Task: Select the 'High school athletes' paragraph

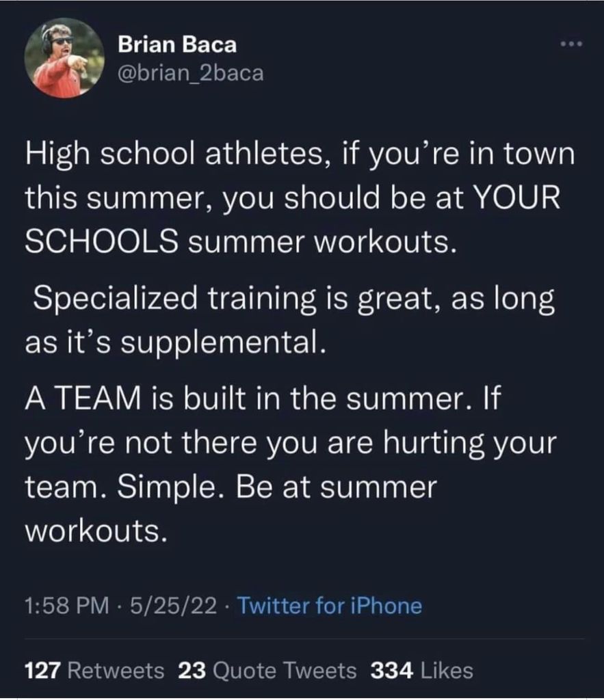Action: point(300,198)
